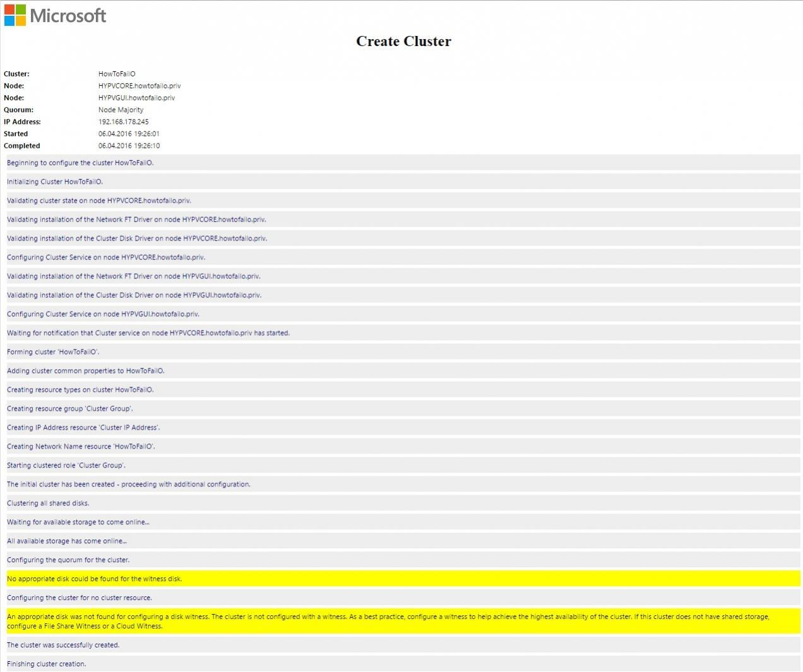Click 'Validating cluster state on node HYPVCORE' row

(403, 201)
